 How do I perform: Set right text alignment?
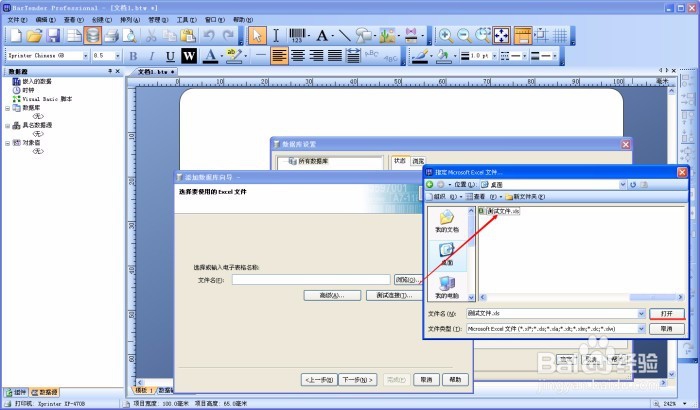click(316, 56)
